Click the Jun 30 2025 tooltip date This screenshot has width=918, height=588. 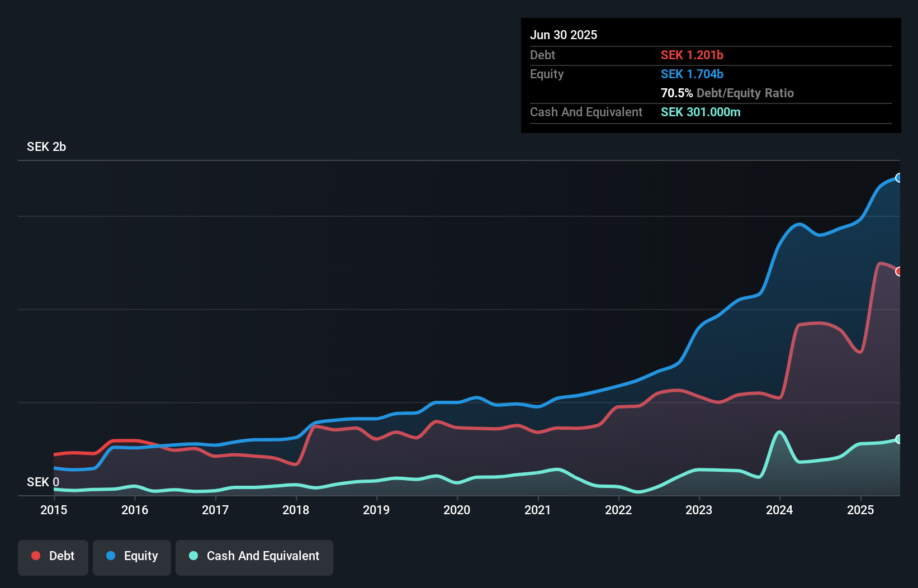coord(564,35)
